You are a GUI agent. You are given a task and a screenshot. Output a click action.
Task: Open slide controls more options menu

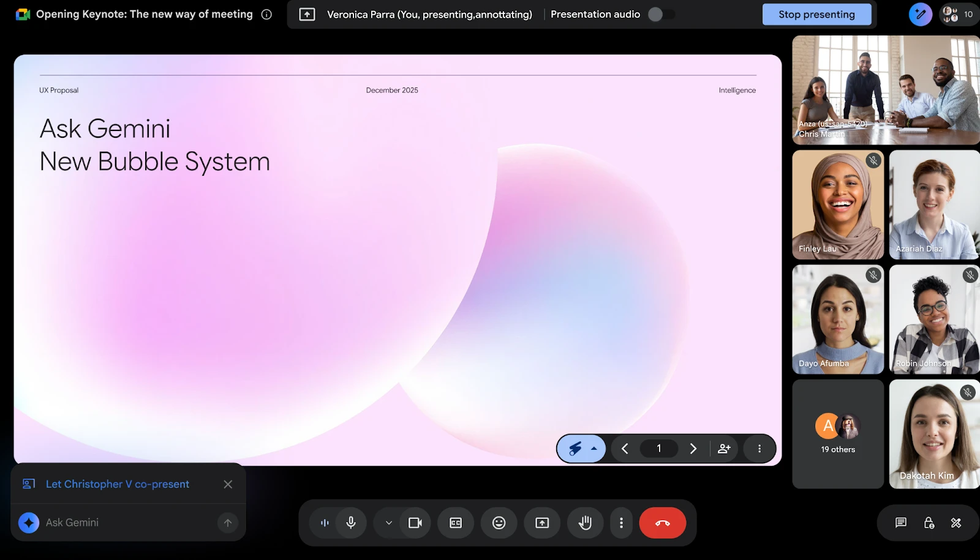coord(759,449)
